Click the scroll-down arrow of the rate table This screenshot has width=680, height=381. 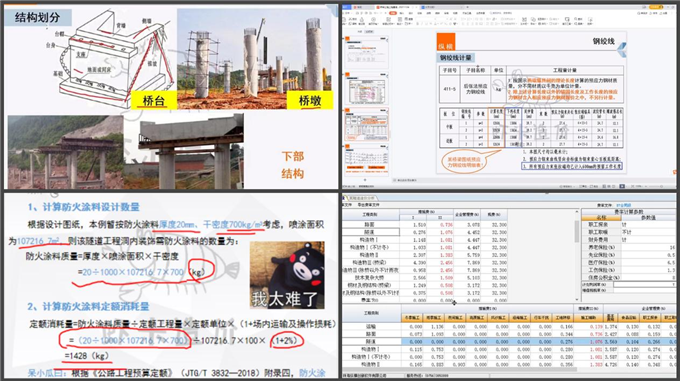pyautogui.click(x=577, y=300)
